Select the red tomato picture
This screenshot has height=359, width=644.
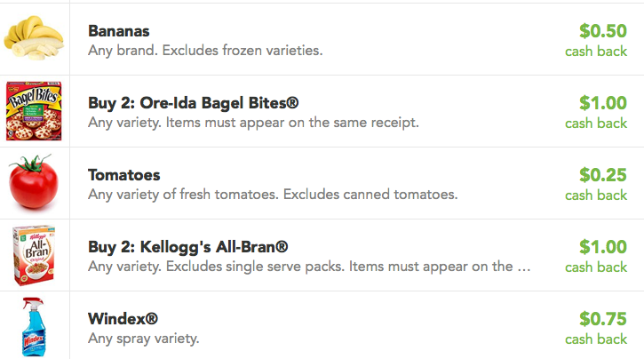(33, 181)
